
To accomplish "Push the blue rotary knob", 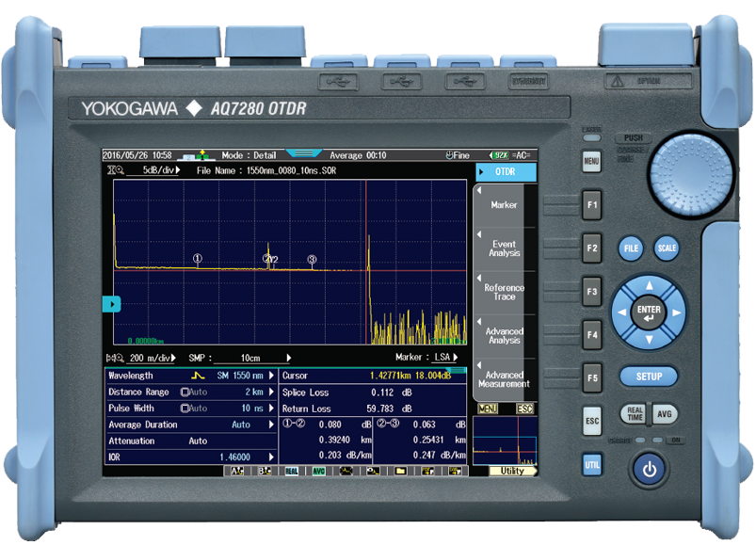I will (691, 174).
